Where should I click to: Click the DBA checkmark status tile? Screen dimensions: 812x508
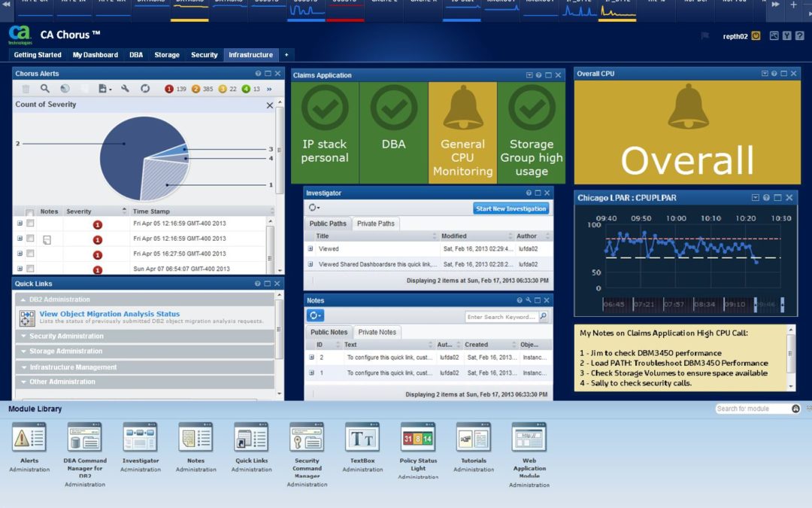(393, 132)
